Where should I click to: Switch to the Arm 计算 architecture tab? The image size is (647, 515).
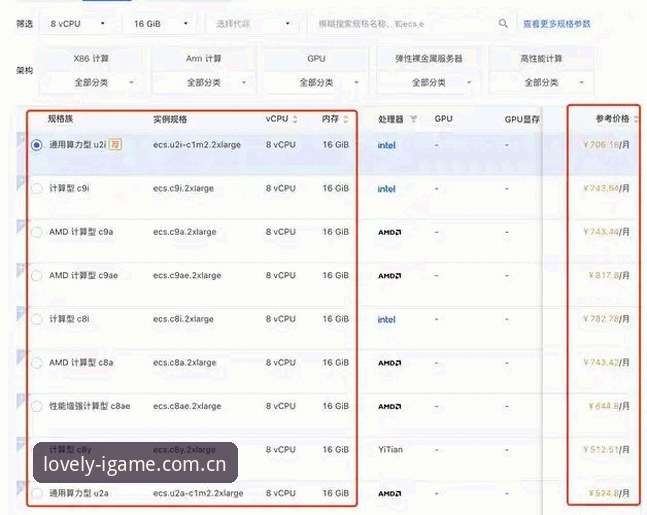pyautogui.click(x=203, y=59)
